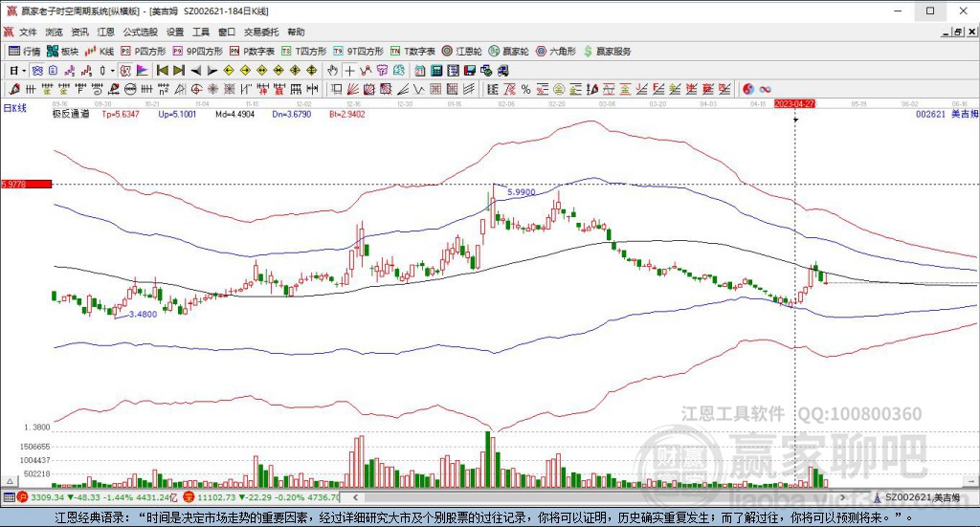This screenshot has height=527, width=980.
Task: Click the red radial star tool icon
Action: coord(212,89)
